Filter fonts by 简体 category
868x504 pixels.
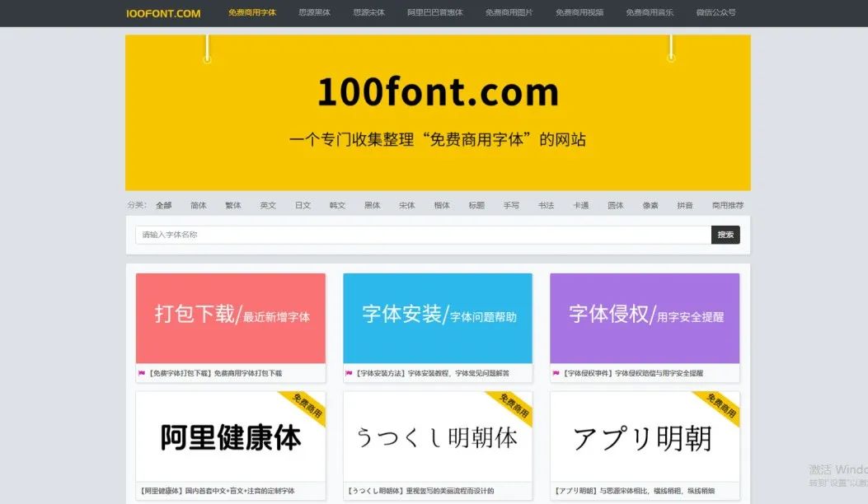(x=199, y=205)
